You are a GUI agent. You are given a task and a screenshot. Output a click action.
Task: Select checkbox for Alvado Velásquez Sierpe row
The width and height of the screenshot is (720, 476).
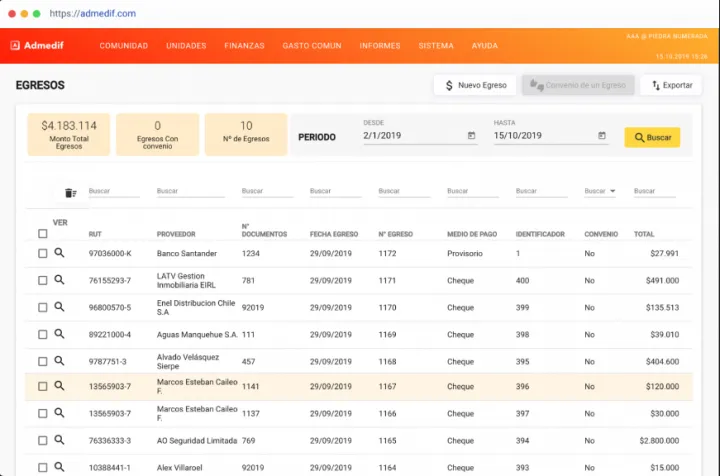pos(42,361)
